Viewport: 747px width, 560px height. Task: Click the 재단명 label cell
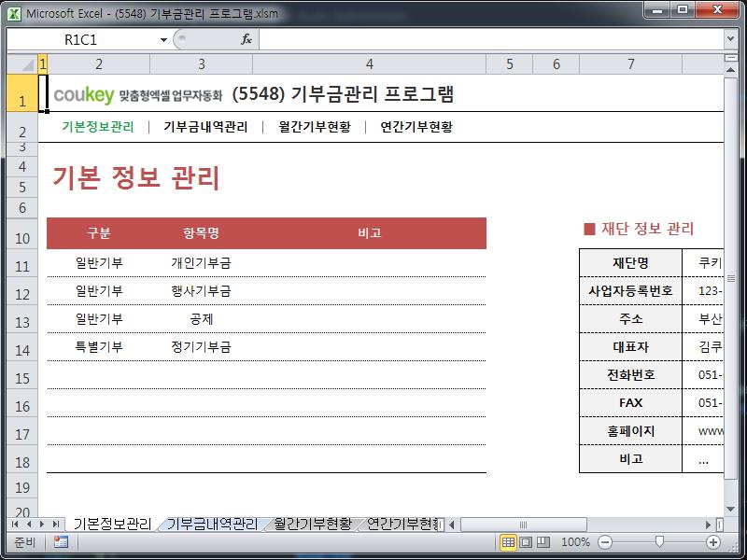click(x=631, y=263)
